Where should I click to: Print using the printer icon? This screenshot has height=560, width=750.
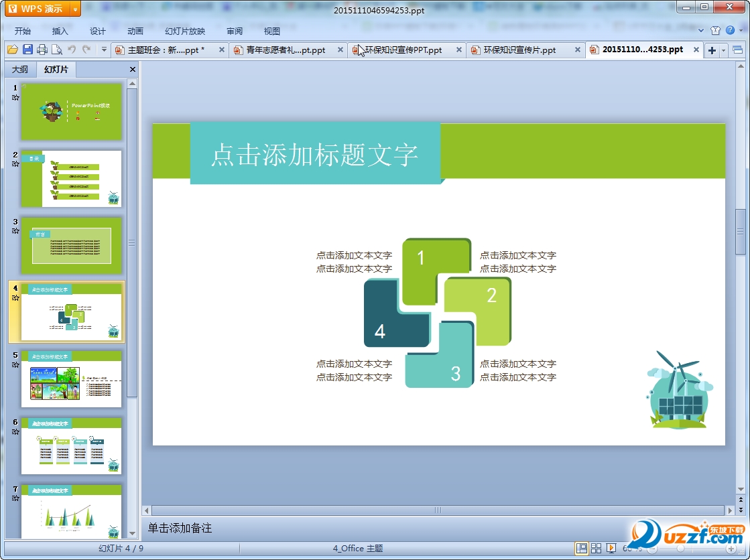point(42,50)
